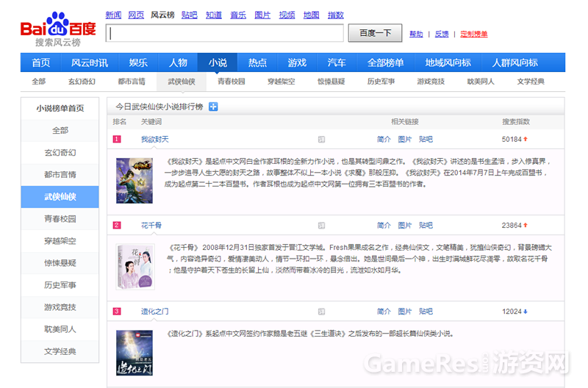The width and height of the screenshot is (588, 388).
Task: Go to 首页 in blue nav bar
Action: point(41,62)
